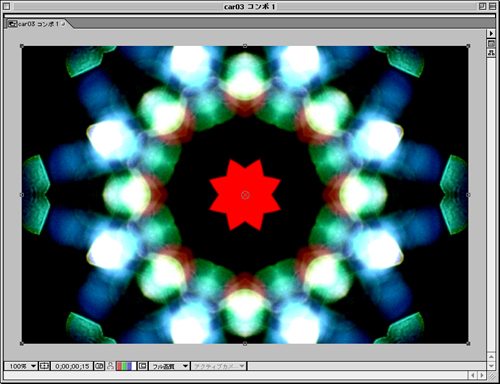Show the alpha channel (white swatch)

pos(134,366)
